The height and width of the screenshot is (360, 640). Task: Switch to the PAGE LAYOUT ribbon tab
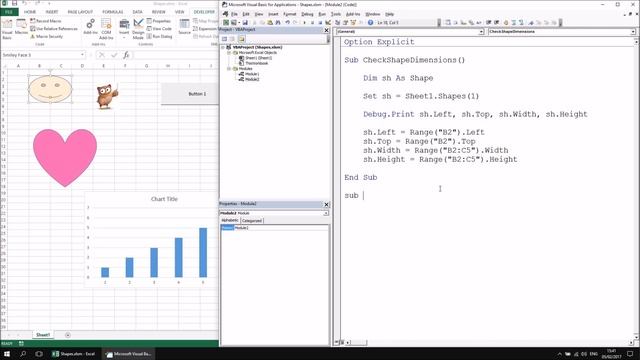[x=80, y=12]
